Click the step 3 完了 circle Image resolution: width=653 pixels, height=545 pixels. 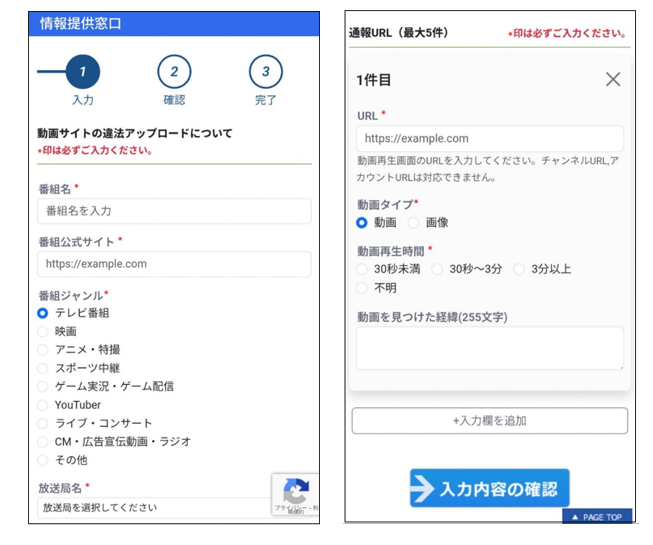pos(265,72)
